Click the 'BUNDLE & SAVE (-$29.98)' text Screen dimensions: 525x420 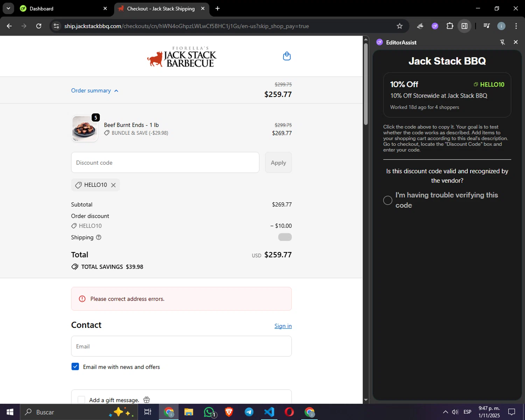click(x=140, y=133)
